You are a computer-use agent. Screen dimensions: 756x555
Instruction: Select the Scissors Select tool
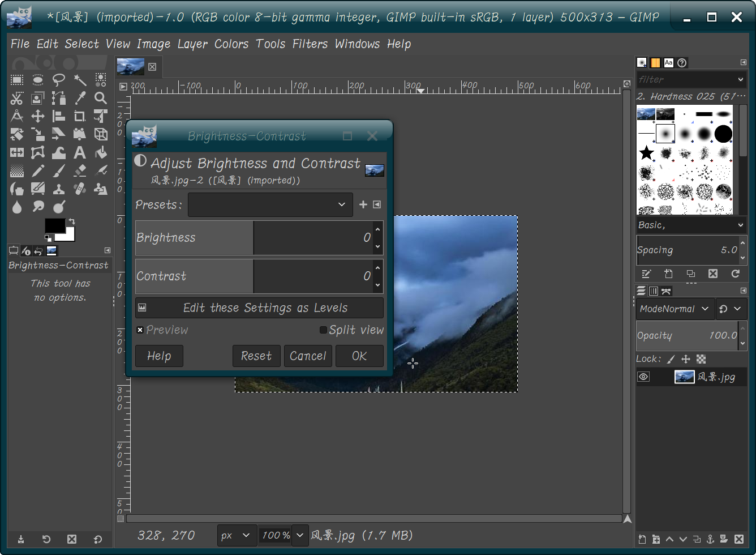click(x=16, y=98)
